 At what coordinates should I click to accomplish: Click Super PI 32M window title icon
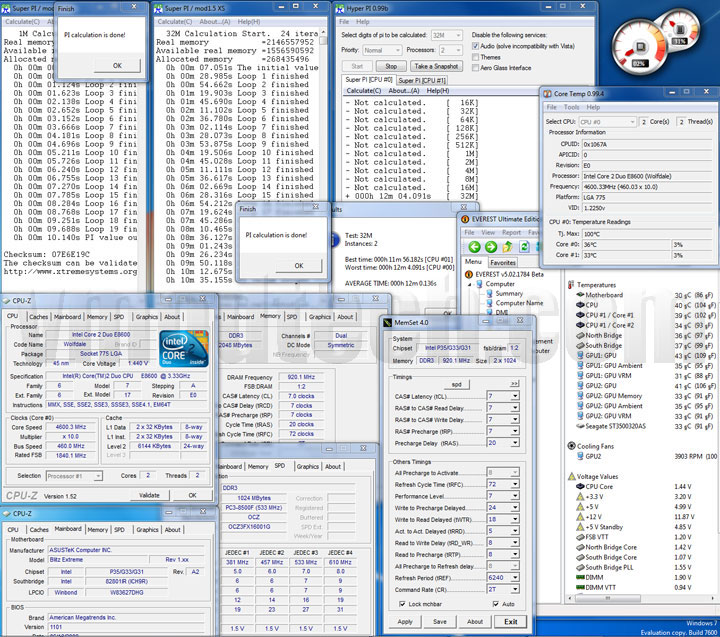coord(158,8)
